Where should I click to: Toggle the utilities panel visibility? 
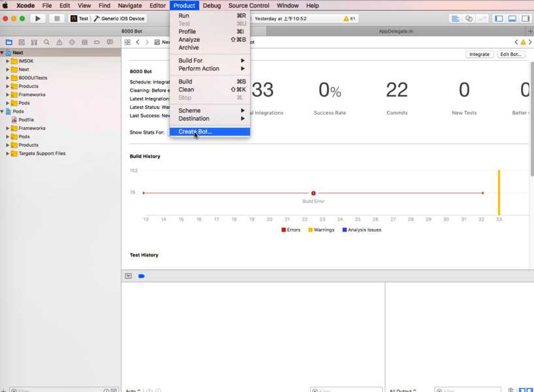tap(526, 18)
